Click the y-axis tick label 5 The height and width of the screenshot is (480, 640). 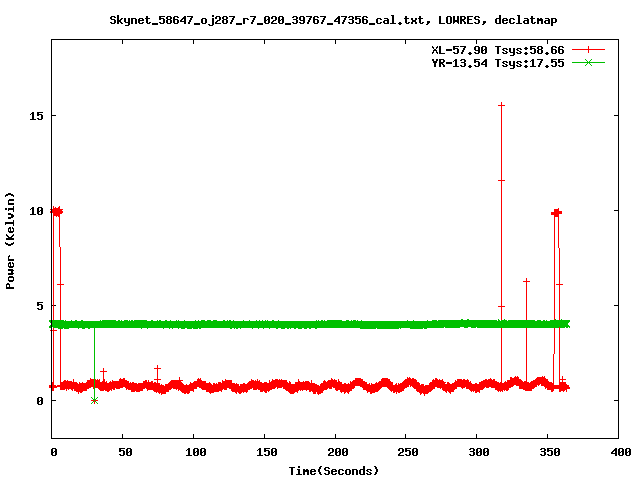coord(40,306)
